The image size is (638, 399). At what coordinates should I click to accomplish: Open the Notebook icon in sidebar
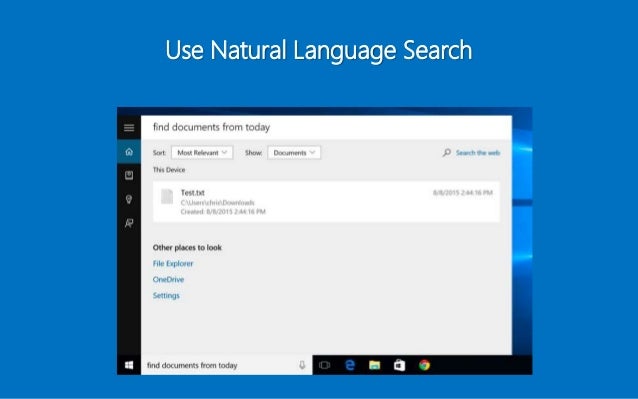click(129, 175)
